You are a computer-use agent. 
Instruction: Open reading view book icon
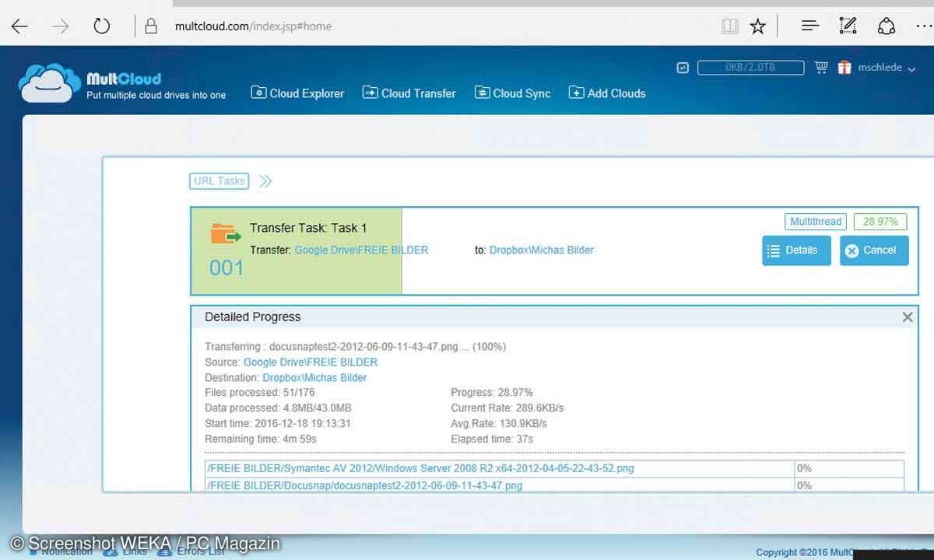point(729,26)
